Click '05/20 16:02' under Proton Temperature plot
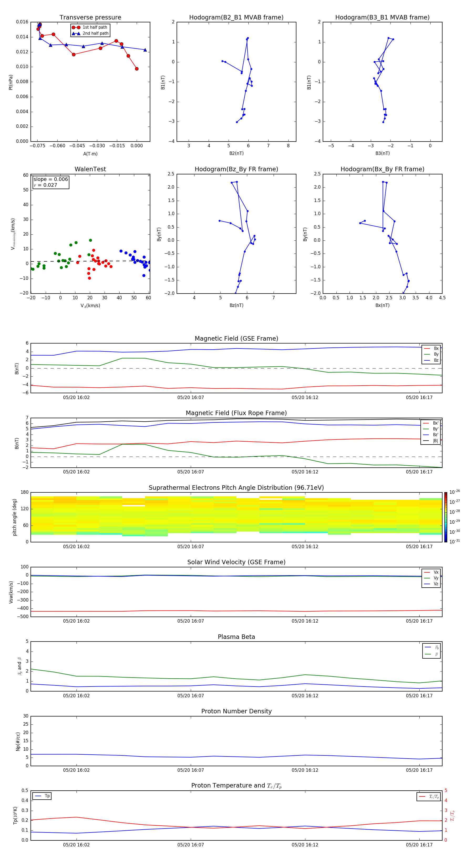The height and width of the screenshot is (868, 473). 76,845
